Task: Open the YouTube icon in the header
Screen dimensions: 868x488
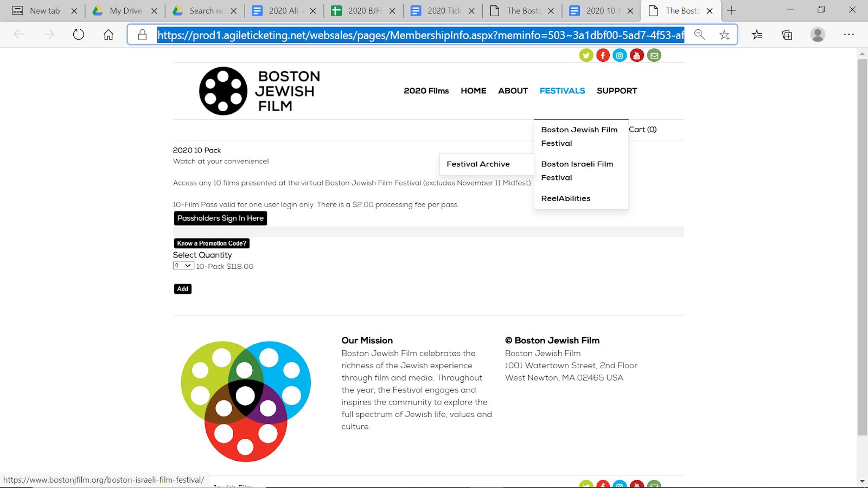Action: pyautogui.click(x=637, y=55)
